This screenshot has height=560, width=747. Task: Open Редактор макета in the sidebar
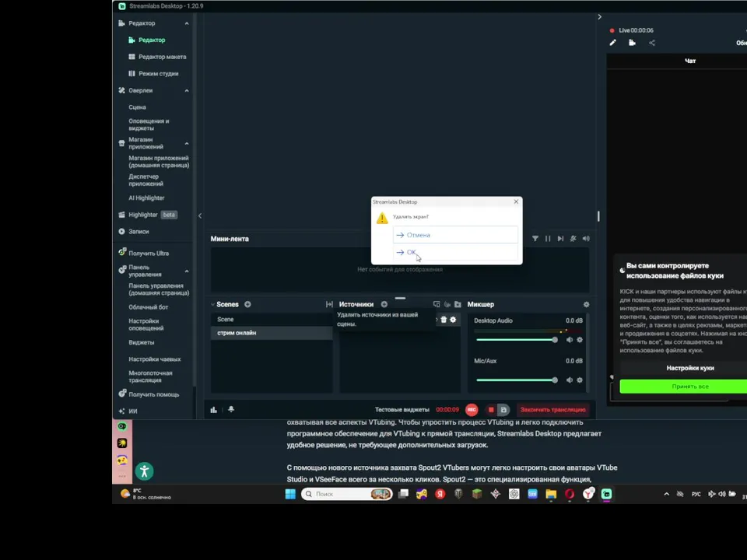tap(162, 57)
